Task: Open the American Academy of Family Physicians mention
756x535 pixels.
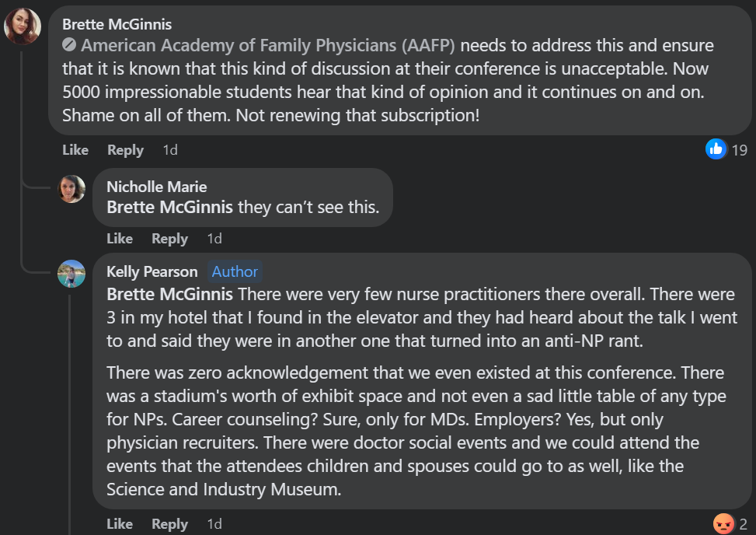Action: click(268, 45)
